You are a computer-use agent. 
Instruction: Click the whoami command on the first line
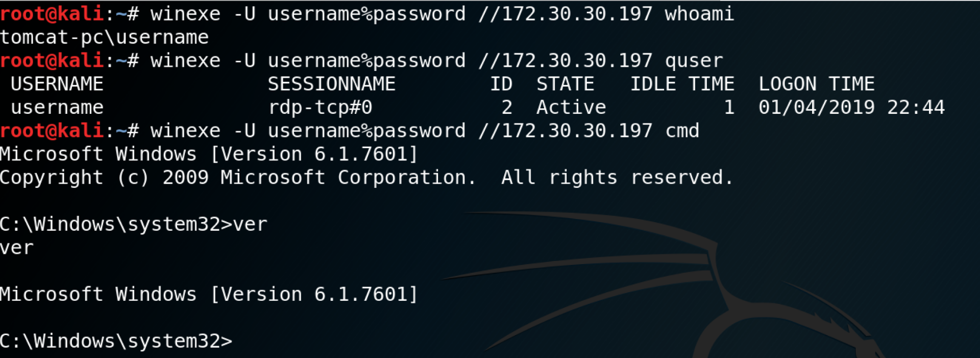(699, 14)
